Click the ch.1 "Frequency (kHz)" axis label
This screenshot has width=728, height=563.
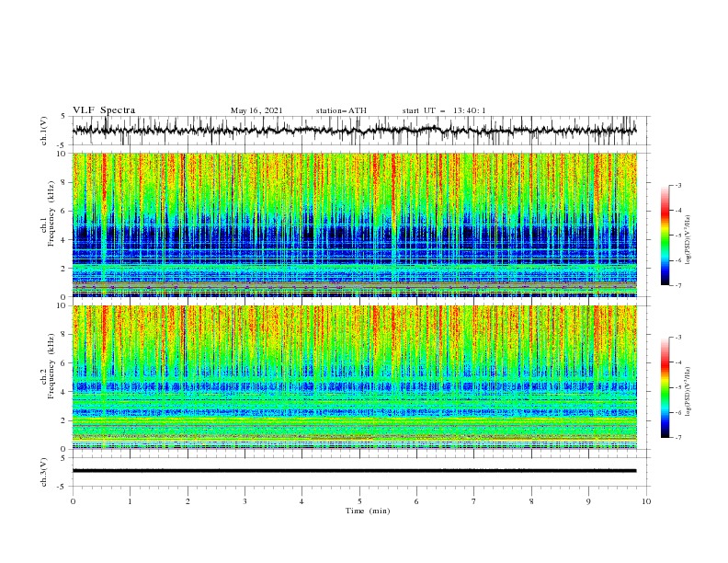[x=51, y=214]
